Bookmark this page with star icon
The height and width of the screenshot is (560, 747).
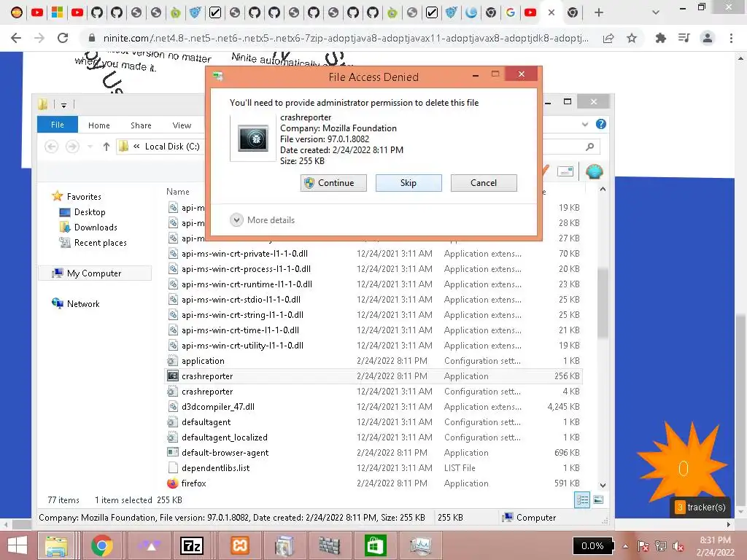point(632,38)
